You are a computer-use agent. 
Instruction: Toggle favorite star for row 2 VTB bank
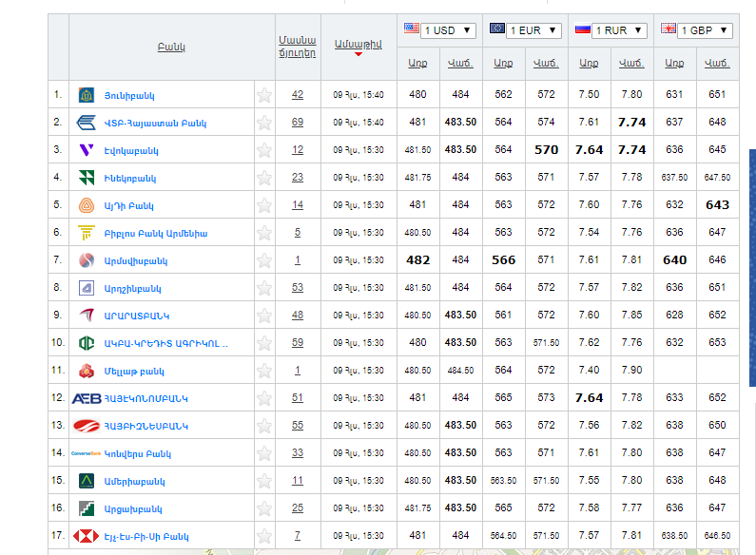point(264,123)
